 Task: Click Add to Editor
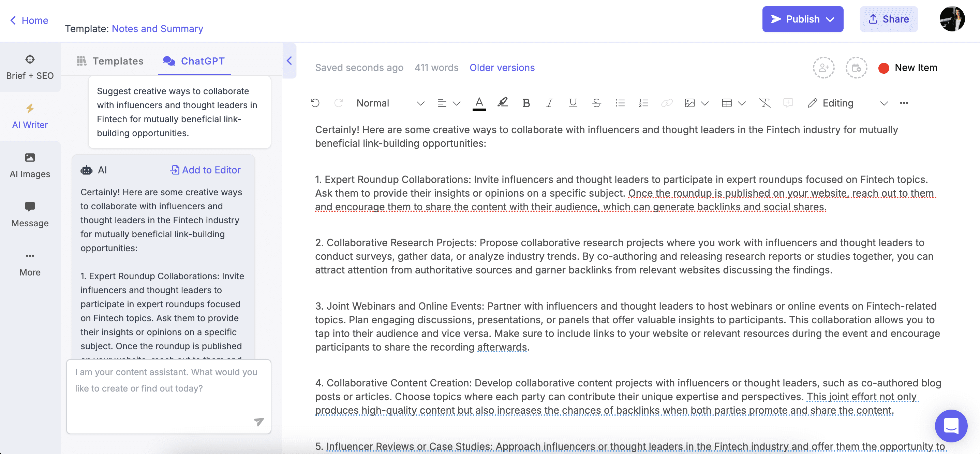[205, 170]
